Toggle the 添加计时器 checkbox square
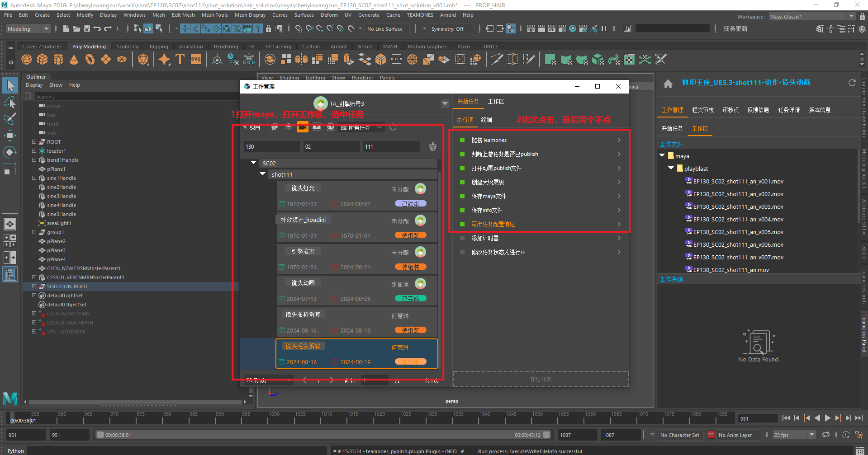This screenshot has width=868, height=455. coord(462,238)
